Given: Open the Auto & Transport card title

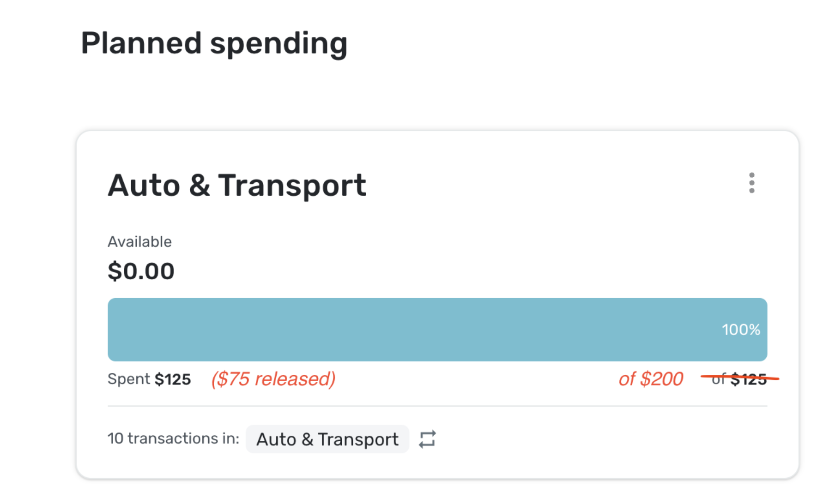Looking at the screenshot, I should coord(237,186).
